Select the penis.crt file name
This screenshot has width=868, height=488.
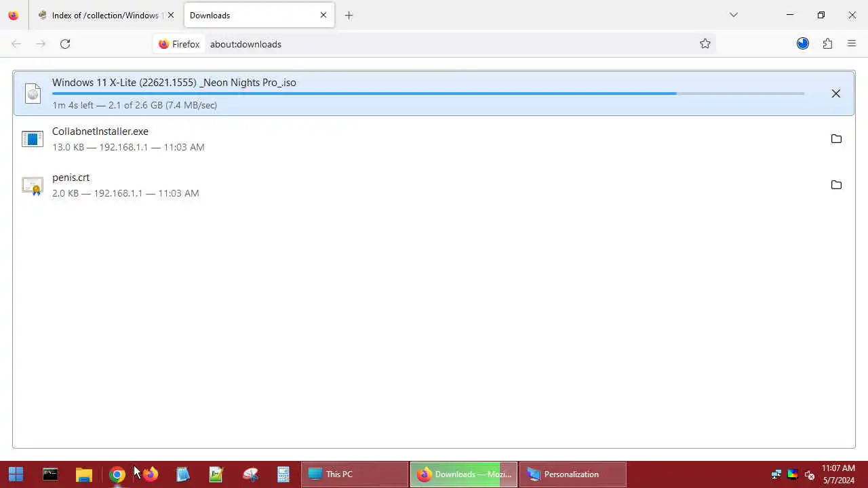coord(71,178)
